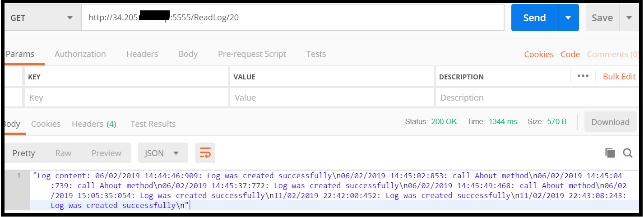This screenshot has width=644, height=217.
Task: Open the request Headers tab
Action: (142, 54)
